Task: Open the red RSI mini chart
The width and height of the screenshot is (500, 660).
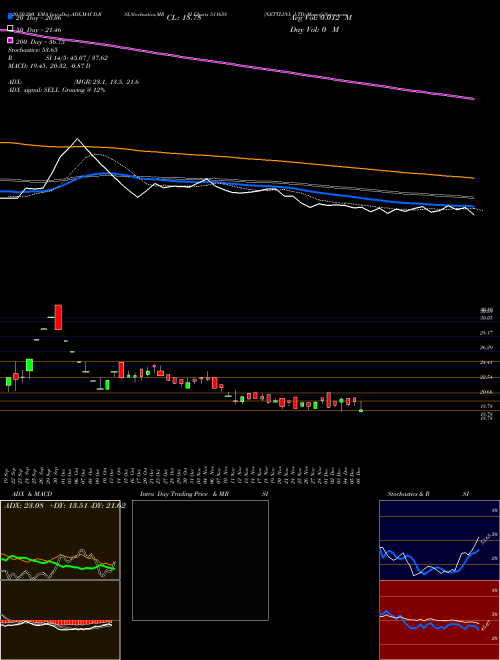Action: point(439,620)
